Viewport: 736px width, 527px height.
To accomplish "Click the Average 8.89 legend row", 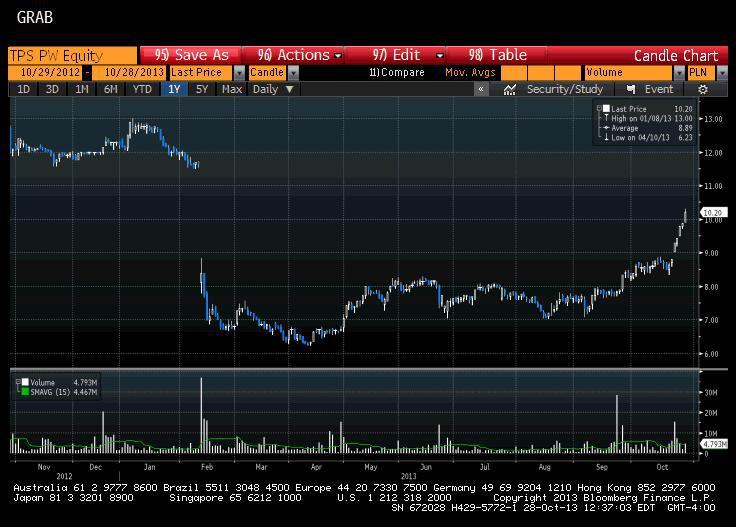I will point(648,128).
